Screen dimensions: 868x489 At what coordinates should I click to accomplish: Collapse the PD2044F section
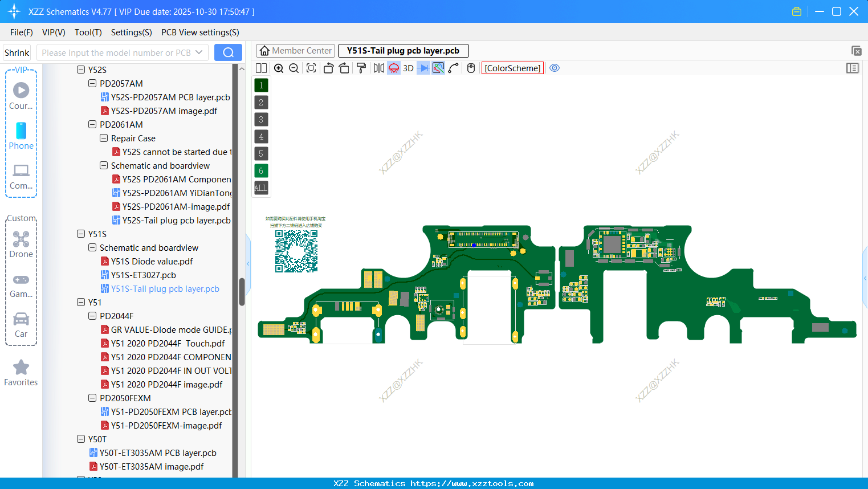pos(92,316)
